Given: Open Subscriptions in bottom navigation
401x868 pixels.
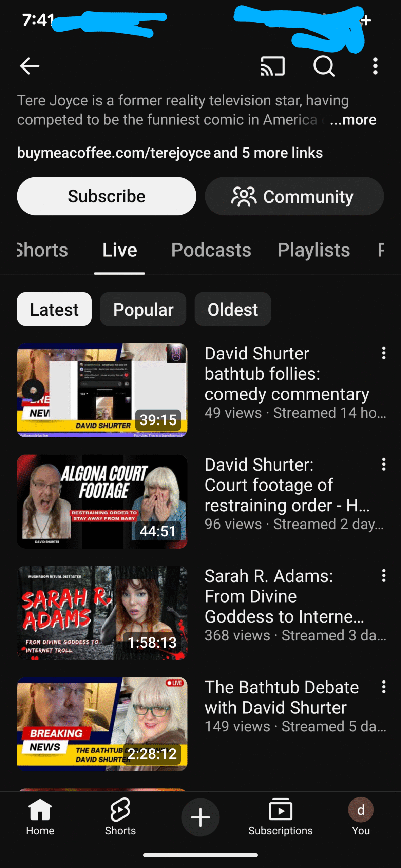Looking at the screenshot, I should 280,817.
